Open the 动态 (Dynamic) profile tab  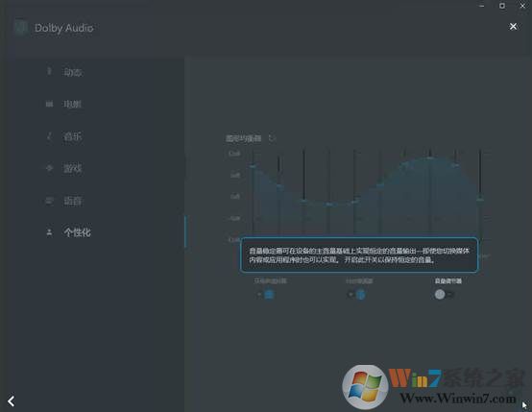(x=72, y=72)
